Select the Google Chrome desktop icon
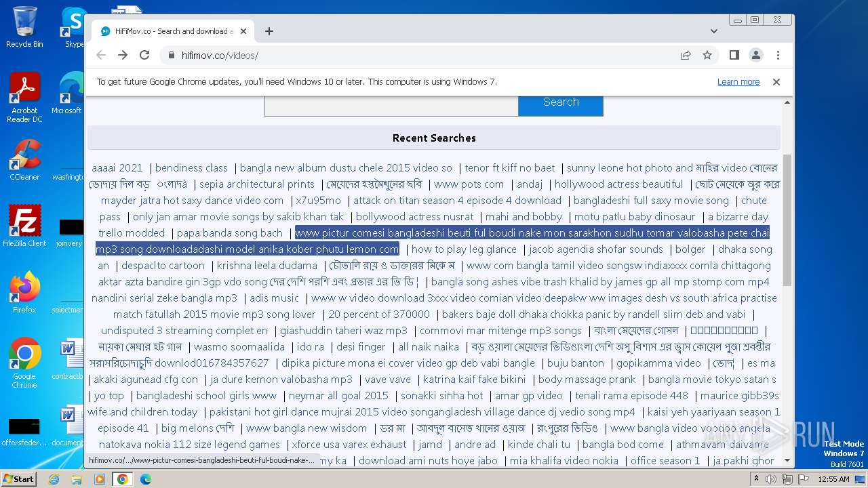 (x=24, y=363)
